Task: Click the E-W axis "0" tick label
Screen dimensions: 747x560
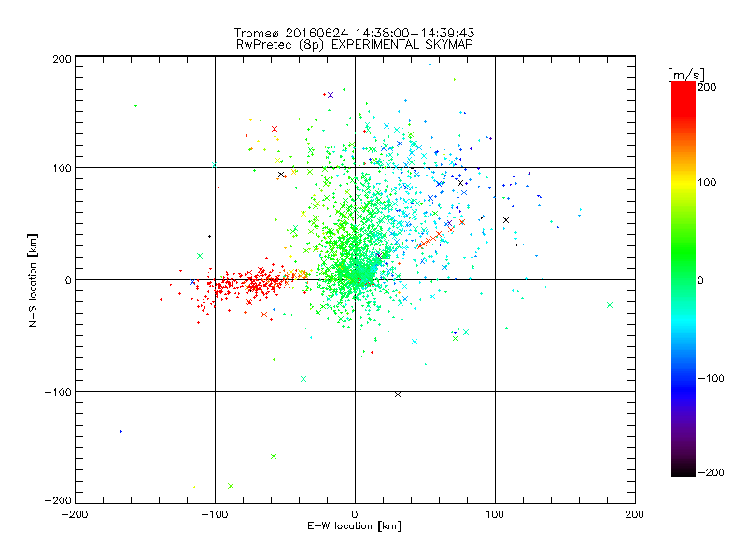Action: [x=355, y=514]
